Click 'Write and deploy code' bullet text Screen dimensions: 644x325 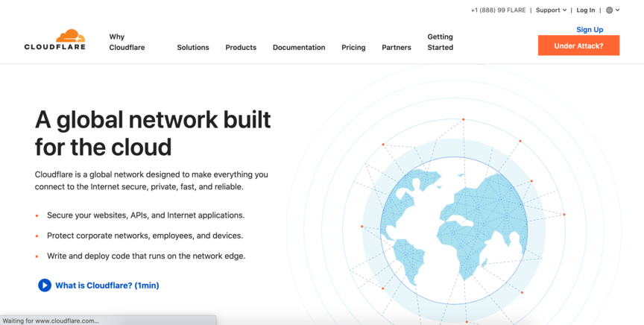click(146, 256)
